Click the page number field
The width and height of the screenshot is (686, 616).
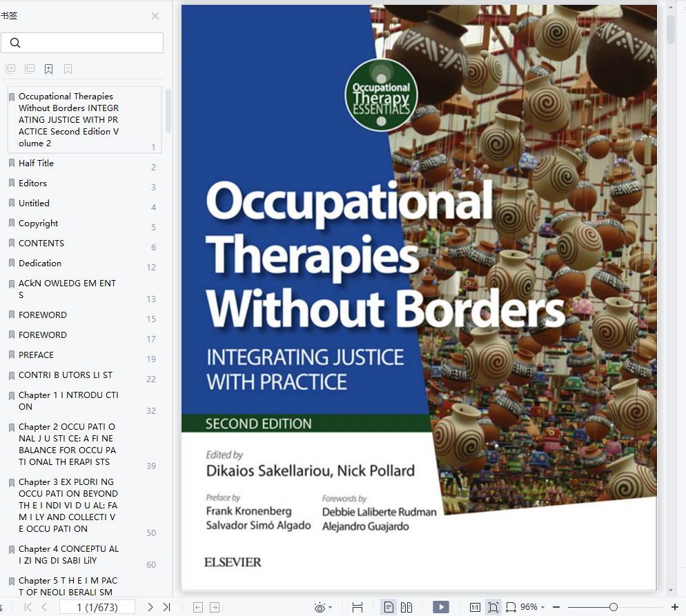click(x=97, y=607)
